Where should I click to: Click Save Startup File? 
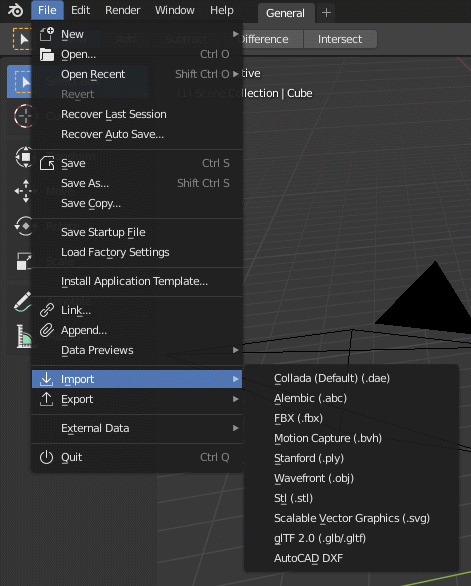coord(137,232)
